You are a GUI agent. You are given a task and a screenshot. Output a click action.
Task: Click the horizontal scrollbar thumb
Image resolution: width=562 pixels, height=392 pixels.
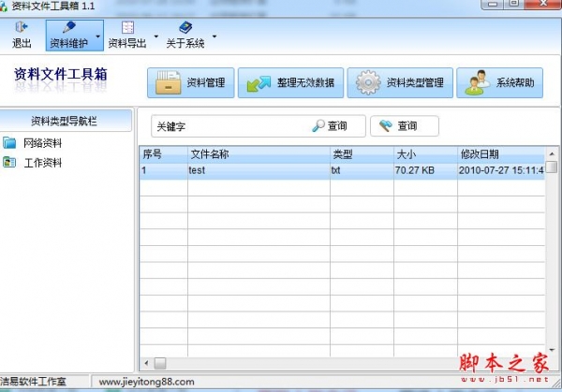pos(160,363)
